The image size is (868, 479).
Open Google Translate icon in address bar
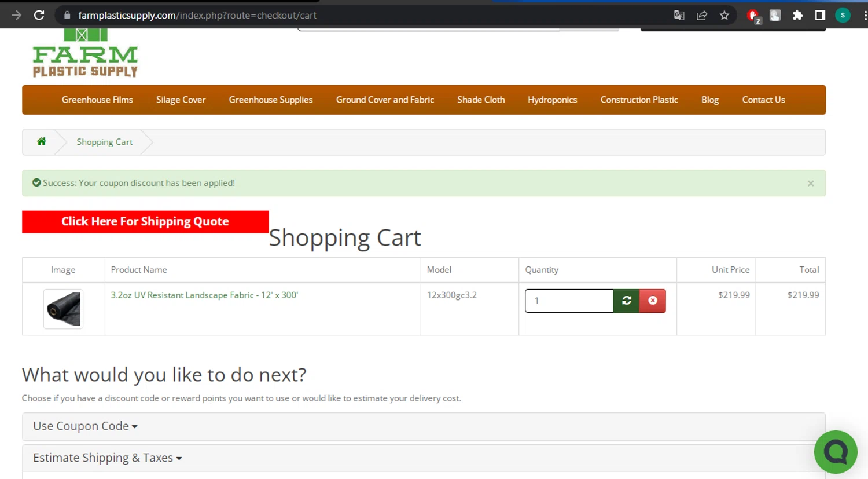coord(679,16)
